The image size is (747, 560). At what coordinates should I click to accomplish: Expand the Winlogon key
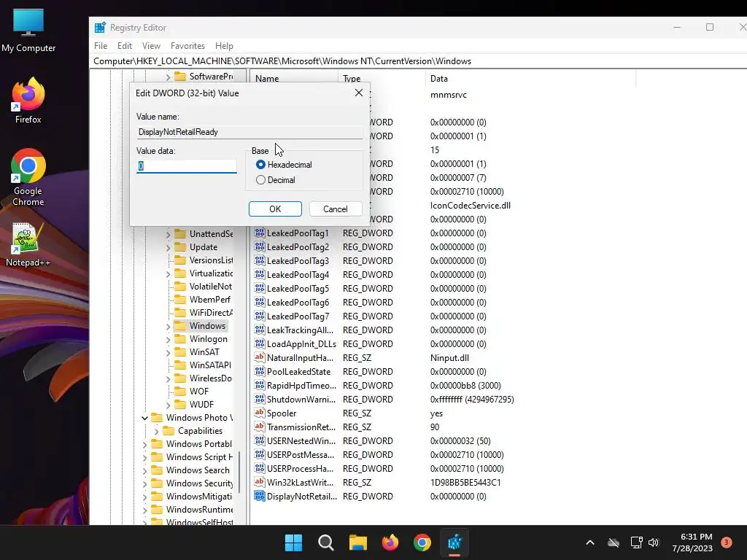pyautogui.click(x=168, y=340)
